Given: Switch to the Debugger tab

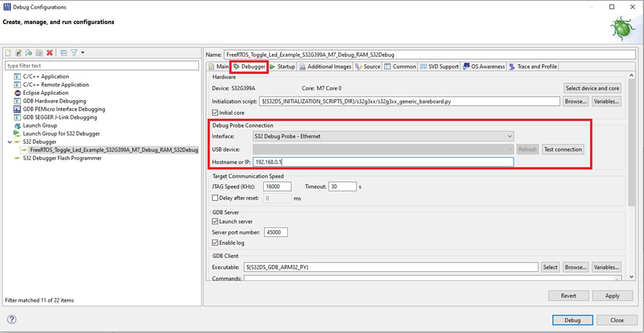Looking at the screenshot, I should tap(249, 67).
